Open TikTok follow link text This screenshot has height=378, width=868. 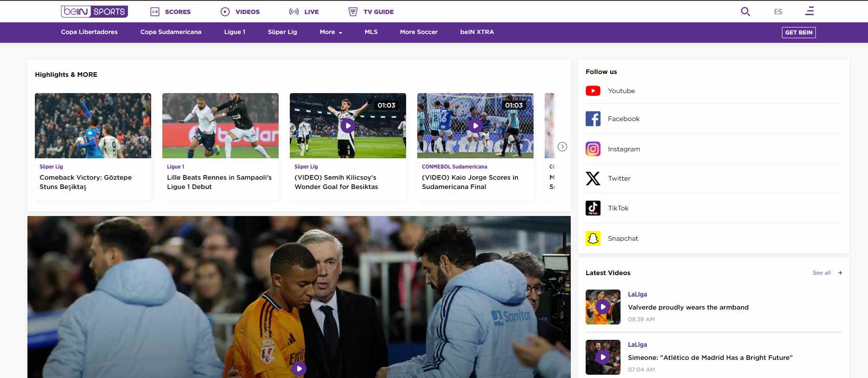coord(618,208)
